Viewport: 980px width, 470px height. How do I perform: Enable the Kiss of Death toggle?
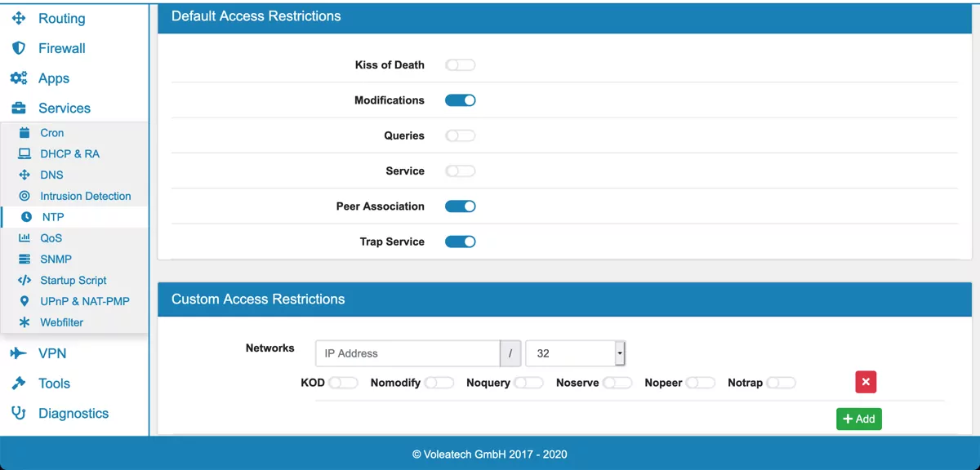point(460,65)
